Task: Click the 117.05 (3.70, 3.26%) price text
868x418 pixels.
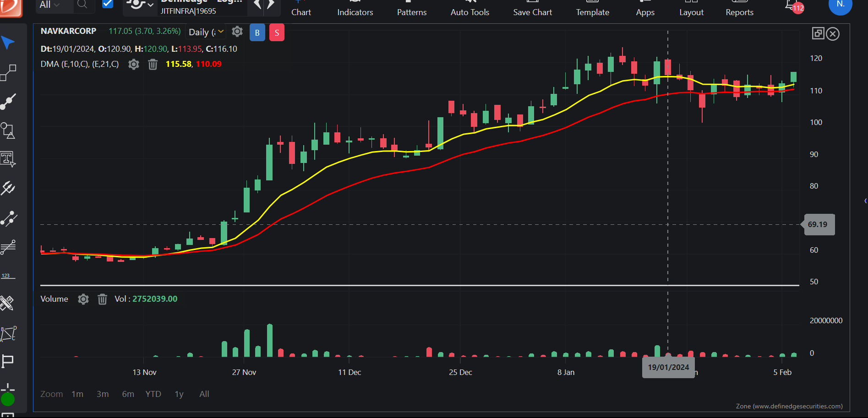Action: [145, 31]
